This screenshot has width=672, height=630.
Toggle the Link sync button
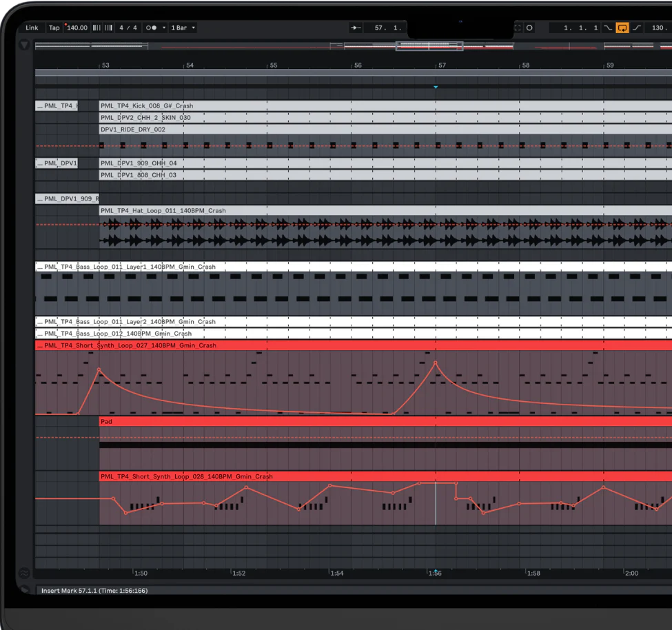coord(32,28)
